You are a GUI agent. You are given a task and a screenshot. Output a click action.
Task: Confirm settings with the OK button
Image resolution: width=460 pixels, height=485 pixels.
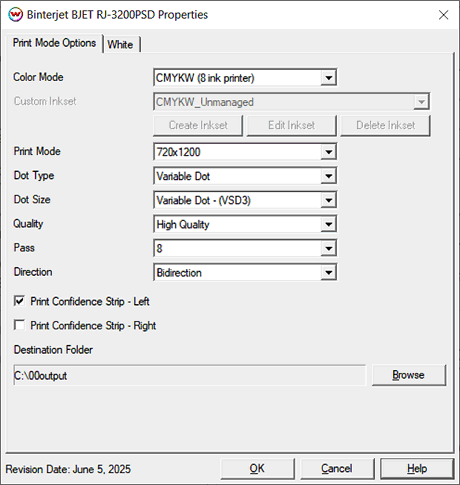click(257, 468)
